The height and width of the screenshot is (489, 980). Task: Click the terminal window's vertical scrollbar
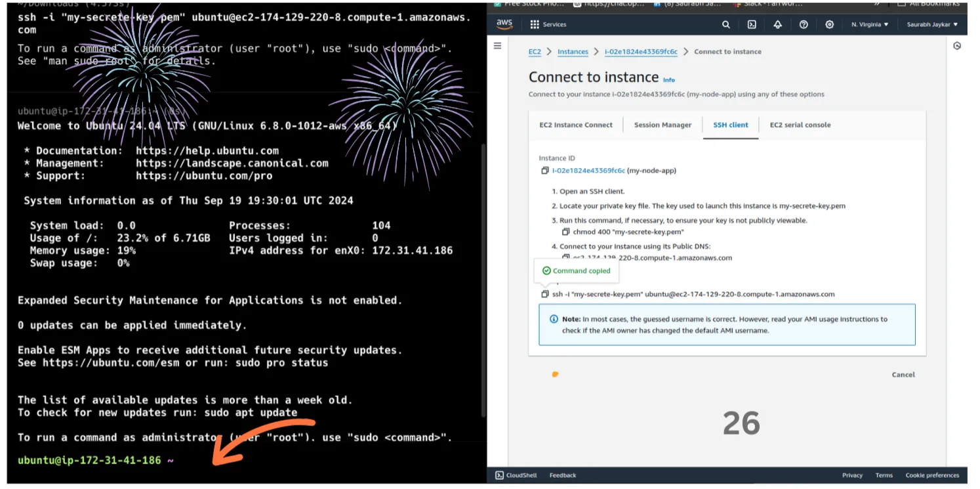[483, 279]
